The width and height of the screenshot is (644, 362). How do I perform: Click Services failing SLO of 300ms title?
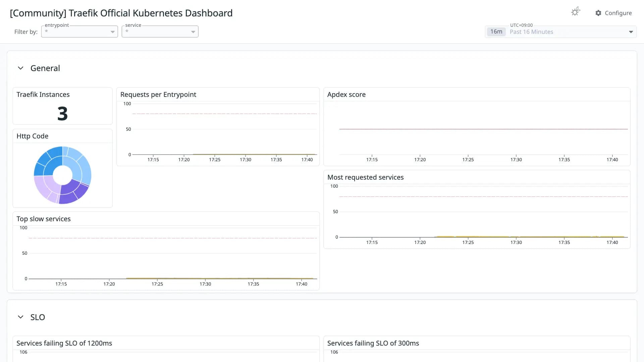point(373,343)
